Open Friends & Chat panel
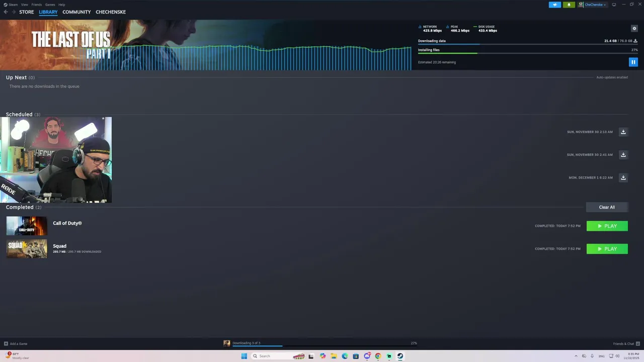Viewport: 644px width, 362px height. click(626, 344)
